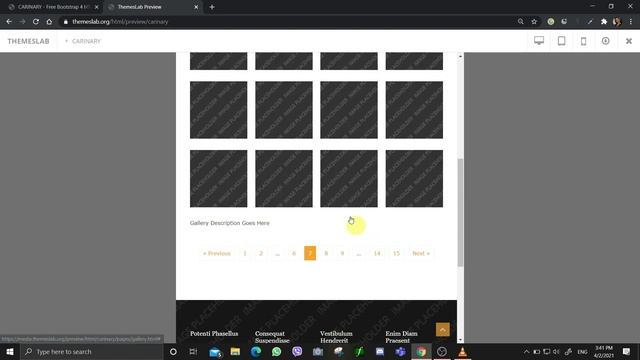Click the THEMESLAB logo

[28, 41]
